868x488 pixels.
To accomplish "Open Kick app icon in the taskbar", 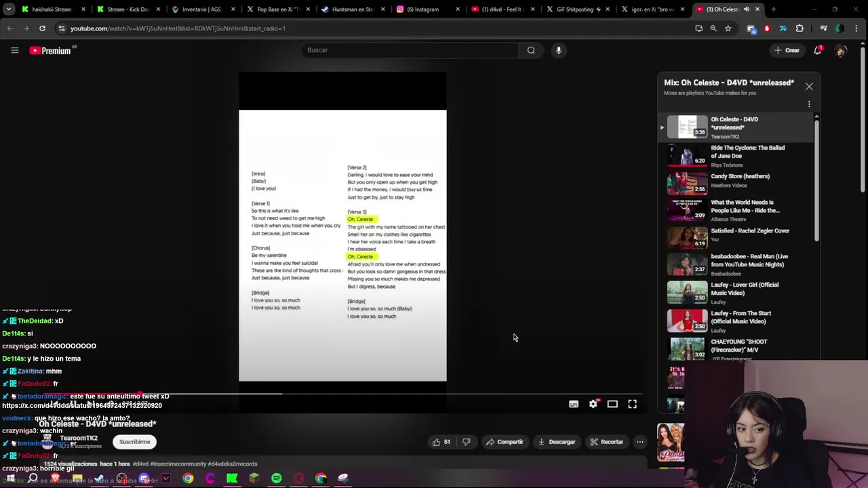I will tap(232, 479).
